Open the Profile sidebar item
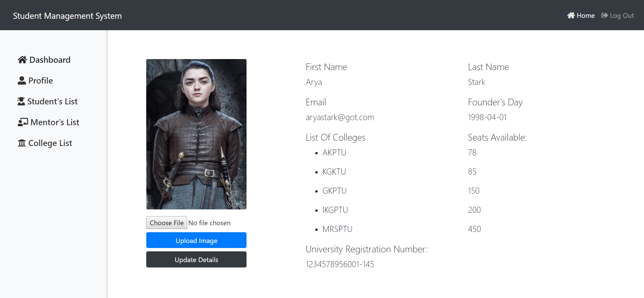This screenshot has height=298, width=644. (x=35, y=81)
